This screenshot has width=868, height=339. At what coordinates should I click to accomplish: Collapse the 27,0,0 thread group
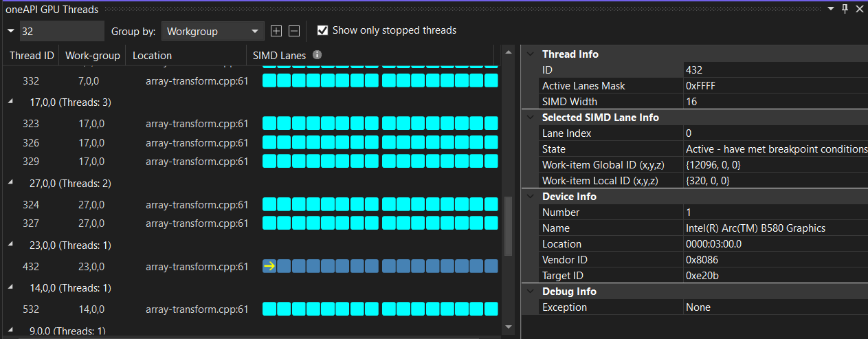click(x=11, y=184)
